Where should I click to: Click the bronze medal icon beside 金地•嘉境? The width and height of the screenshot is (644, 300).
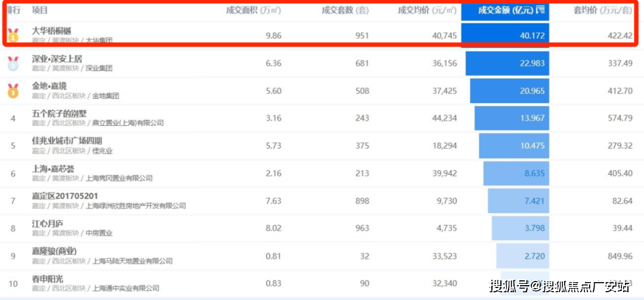[x=13, y=91]
